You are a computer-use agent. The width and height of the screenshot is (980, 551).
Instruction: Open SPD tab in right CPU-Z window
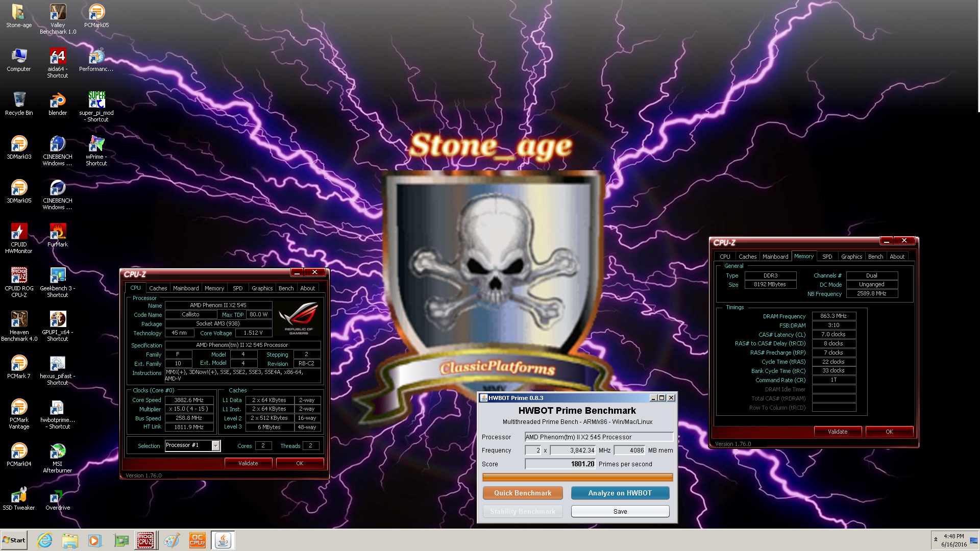point(827,257)
